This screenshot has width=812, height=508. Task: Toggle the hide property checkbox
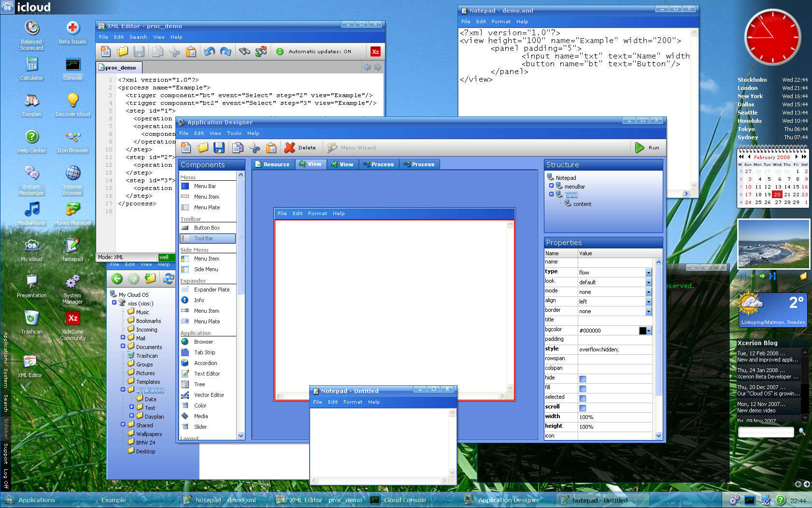[x=583, y=379]
